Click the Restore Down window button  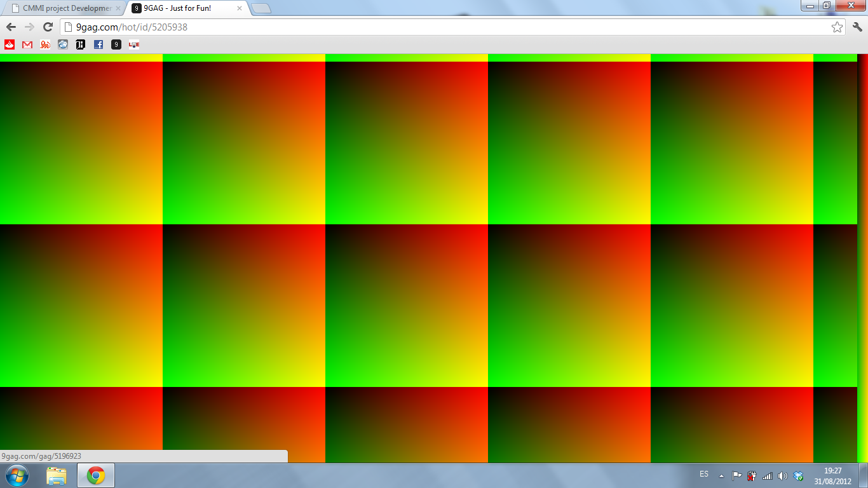[x=826, y=5]
